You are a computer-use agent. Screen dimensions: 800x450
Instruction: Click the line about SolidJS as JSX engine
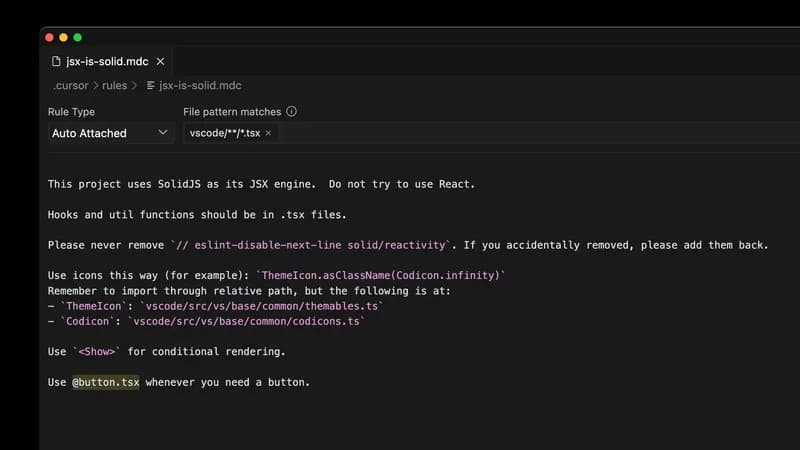(261, 184)
